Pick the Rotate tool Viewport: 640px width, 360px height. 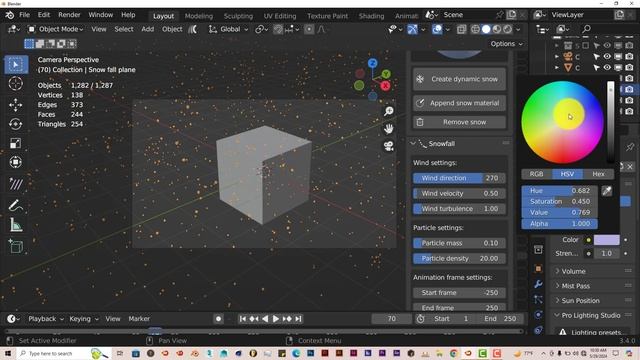point(16,124)
